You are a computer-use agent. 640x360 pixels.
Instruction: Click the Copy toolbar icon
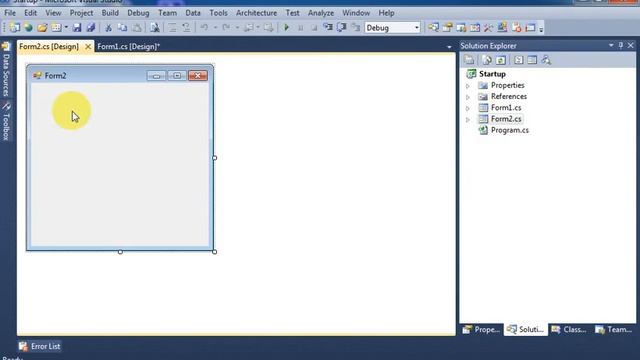click(x=122, y=28)
